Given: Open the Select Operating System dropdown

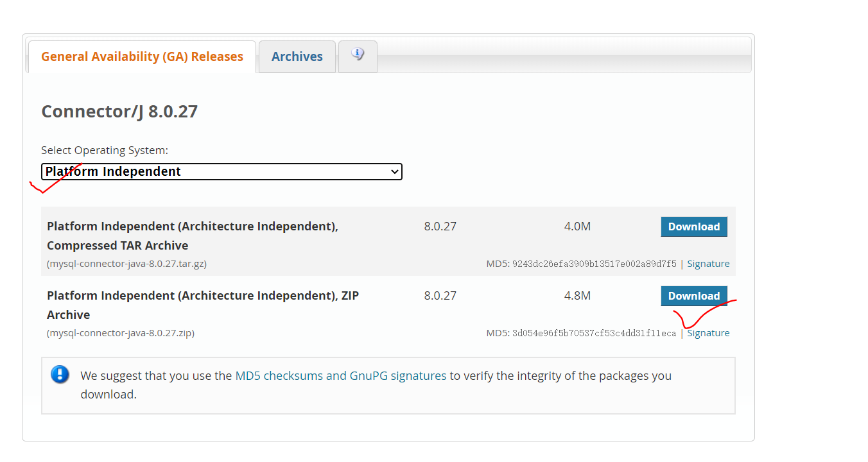Looking at the screenshot, I should tap(221, 171).
